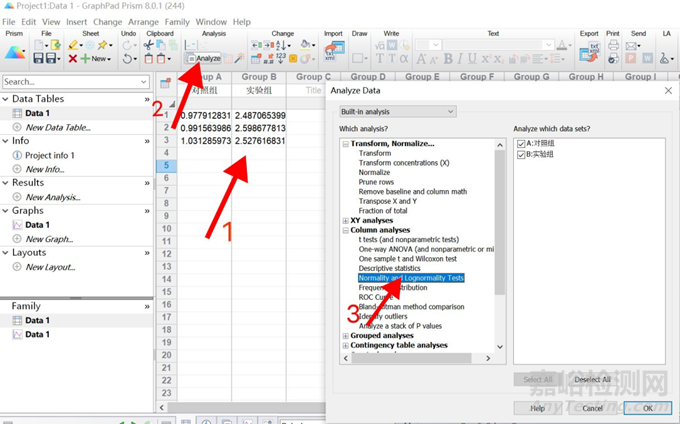Image resolution: width=680 pixels, height=424 pixels.
Task: Open the Built-in analysis dropdown
Action: pyautogui.click(x=398, y=111)
